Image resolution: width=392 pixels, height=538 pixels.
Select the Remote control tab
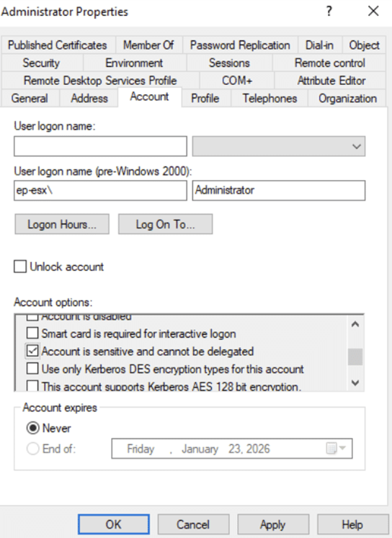click(329, 63)
